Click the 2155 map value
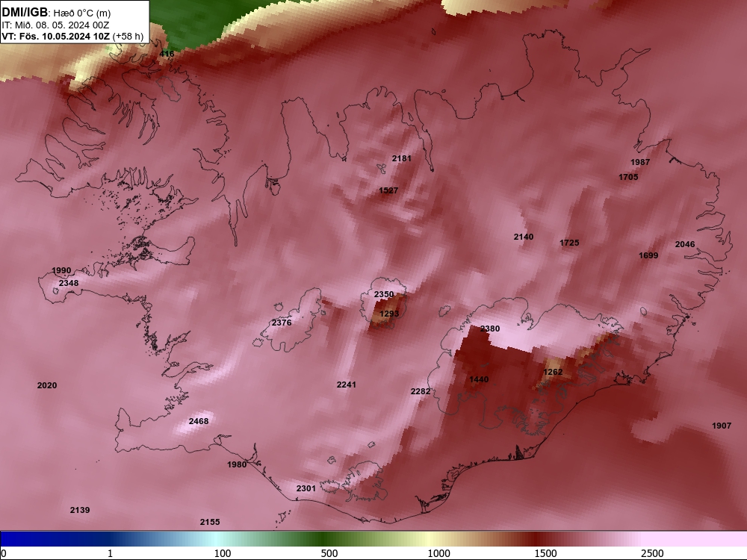Screen dimensions: 747x560 (210, 523)
